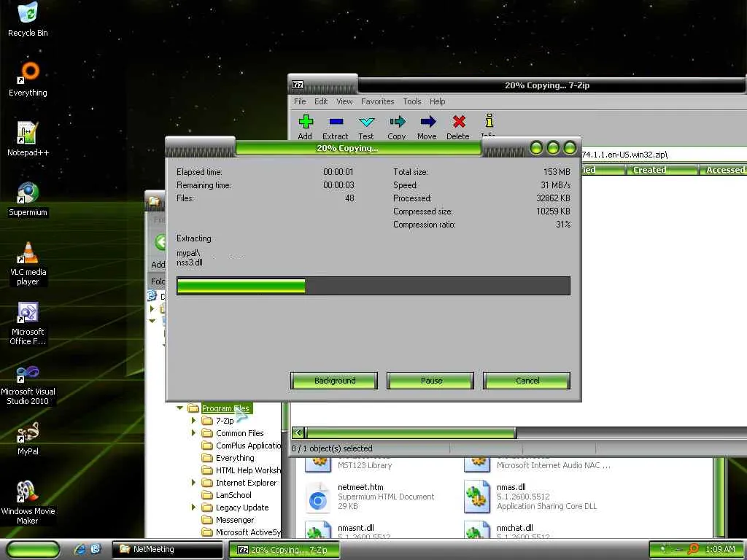Expand the Legacy Update folder node
The image size is (747, 560).
[193, 507]
